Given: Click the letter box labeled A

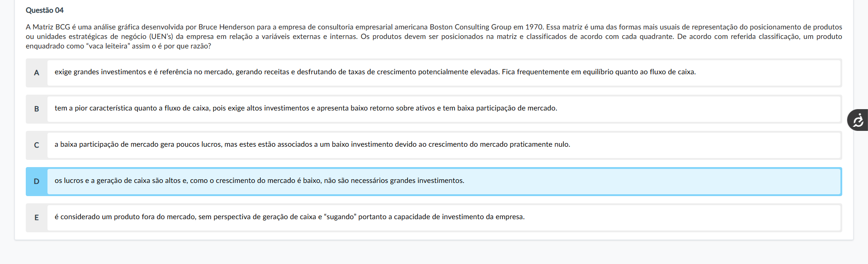Looking at the screenshot, I should click(36, 72).
